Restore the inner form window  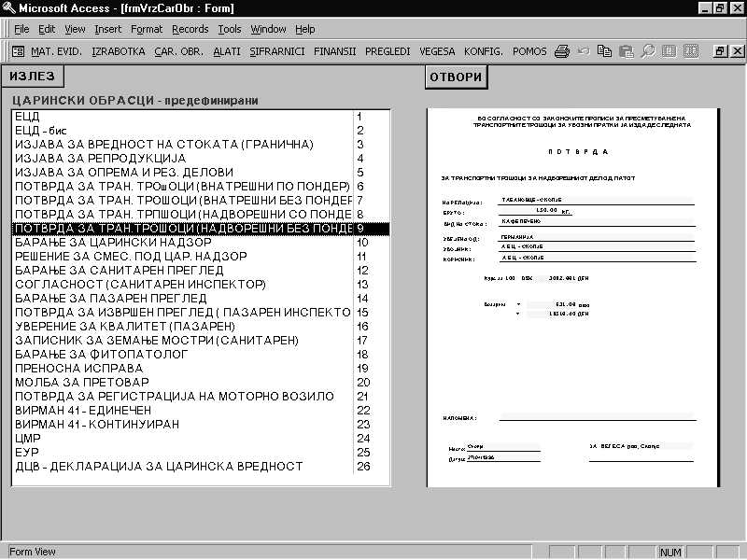coord(720,51)
